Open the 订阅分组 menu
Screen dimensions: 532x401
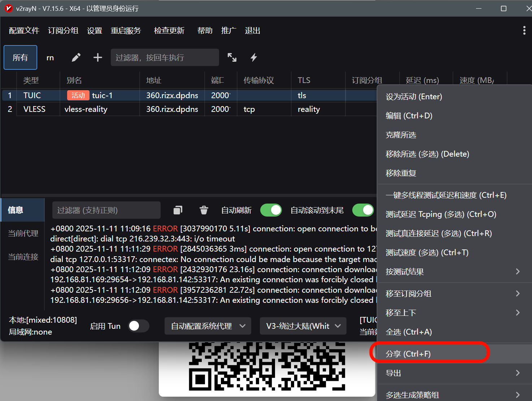tap(63, 31)
